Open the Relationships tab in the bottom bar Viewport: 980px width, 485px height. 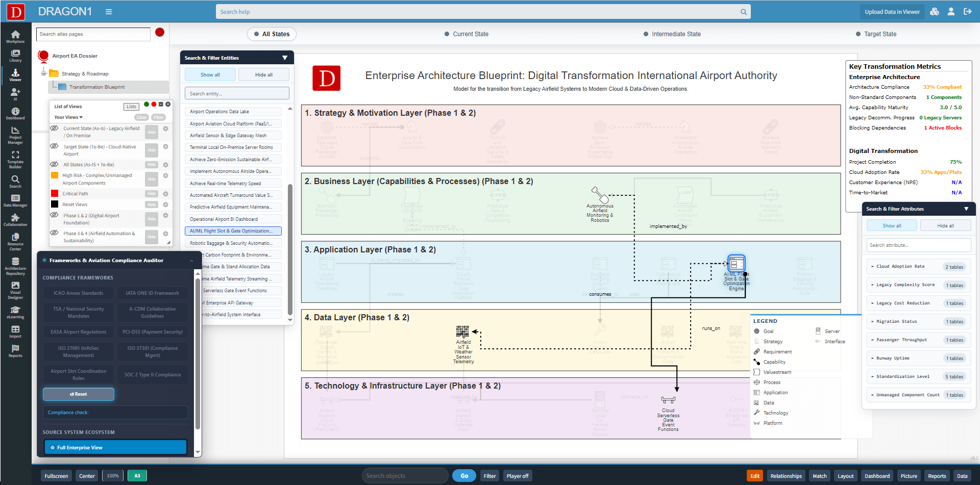click(x=786, y=476)
